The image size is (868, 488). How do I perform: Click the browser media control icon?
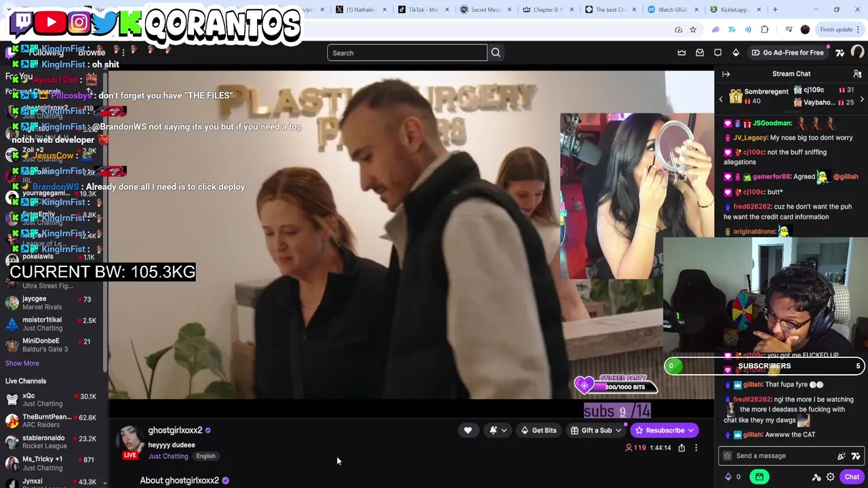click(788, 30)
